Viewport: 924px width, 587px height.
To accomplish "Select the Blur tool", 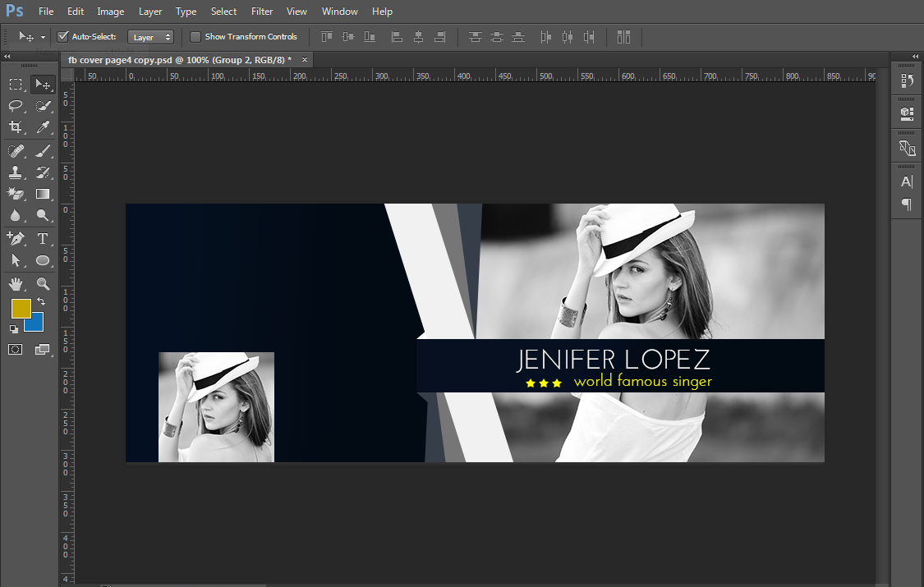I will coord(16,215).
